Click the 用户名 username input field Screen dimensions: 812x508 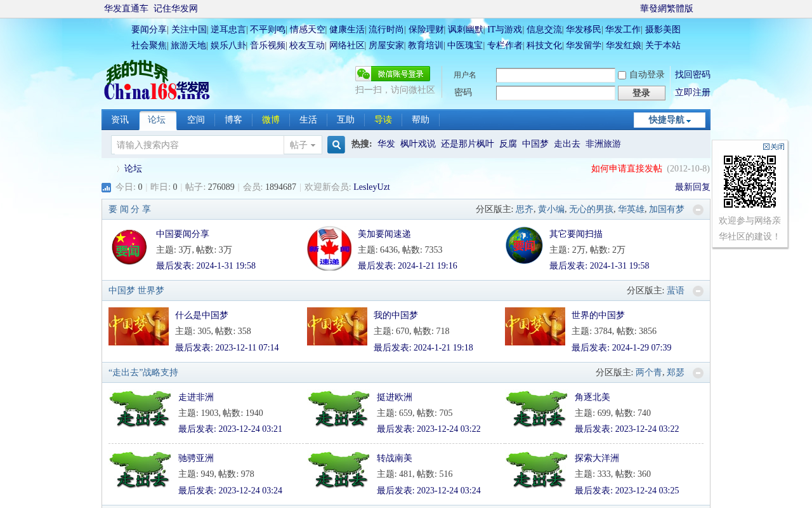click(555, 75)
